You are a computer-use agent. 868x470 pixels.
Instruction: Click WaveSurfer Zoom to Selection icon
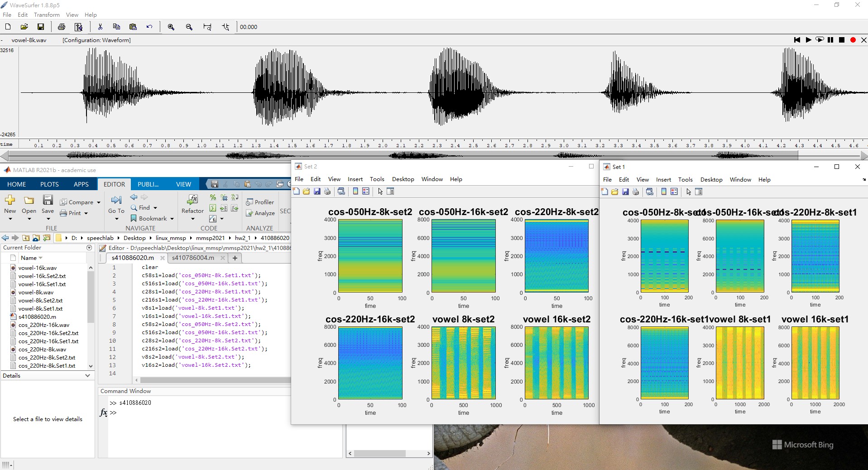(x=225, y=27)
